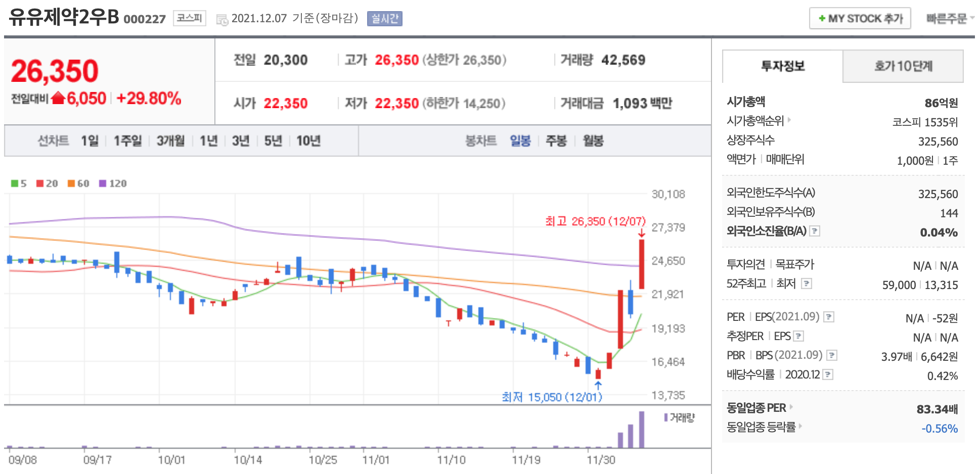
Task: Click the orange 60-day moving average swatch
Action: point(71,183)
